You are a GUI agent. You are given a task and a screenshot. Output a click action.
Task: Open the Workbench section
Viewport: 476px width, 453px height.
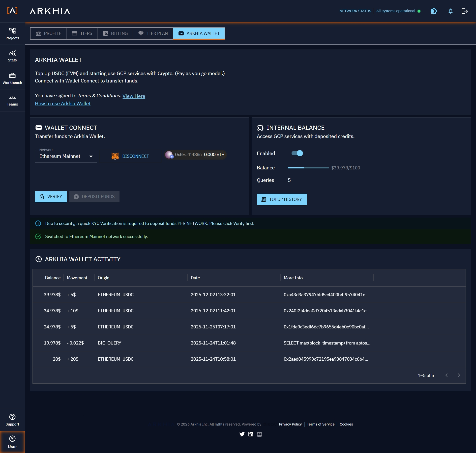tap(12, 78)
